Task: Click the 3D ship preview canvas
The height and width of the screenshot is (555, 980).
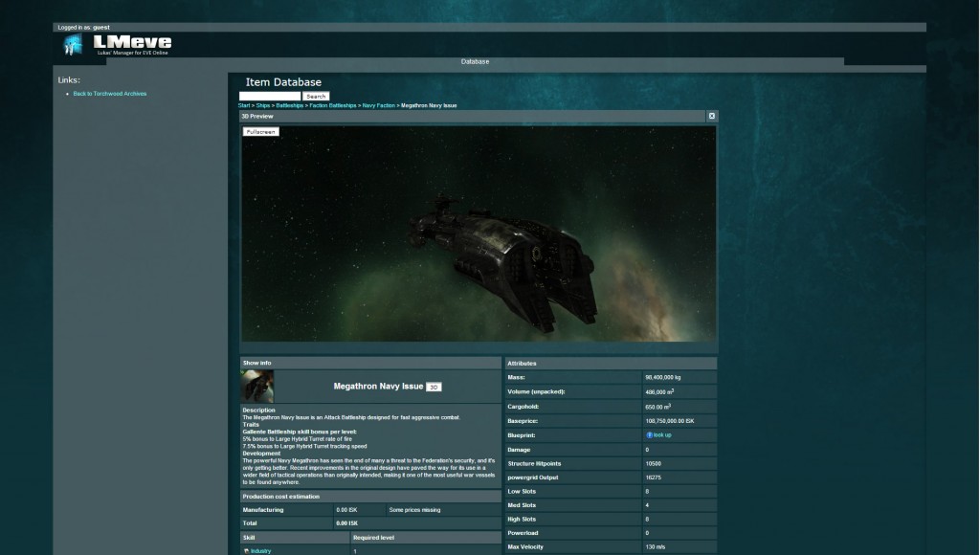Action: [479, 233]
